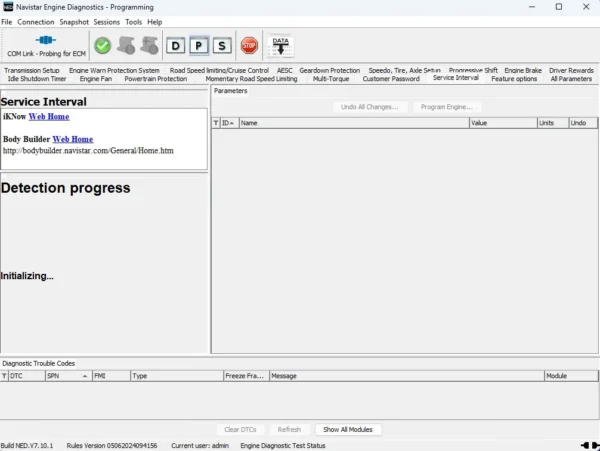Click the Freeze Frame column header

coord(246,376)
